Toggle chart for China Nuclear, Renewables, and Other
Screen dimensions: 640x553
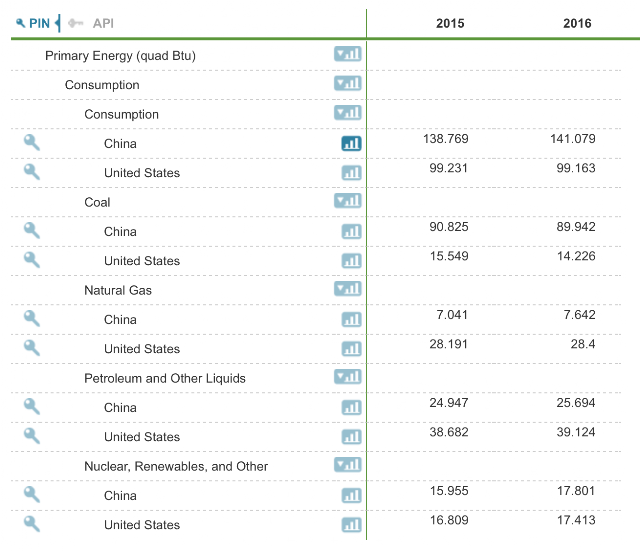tap(351, 496)
